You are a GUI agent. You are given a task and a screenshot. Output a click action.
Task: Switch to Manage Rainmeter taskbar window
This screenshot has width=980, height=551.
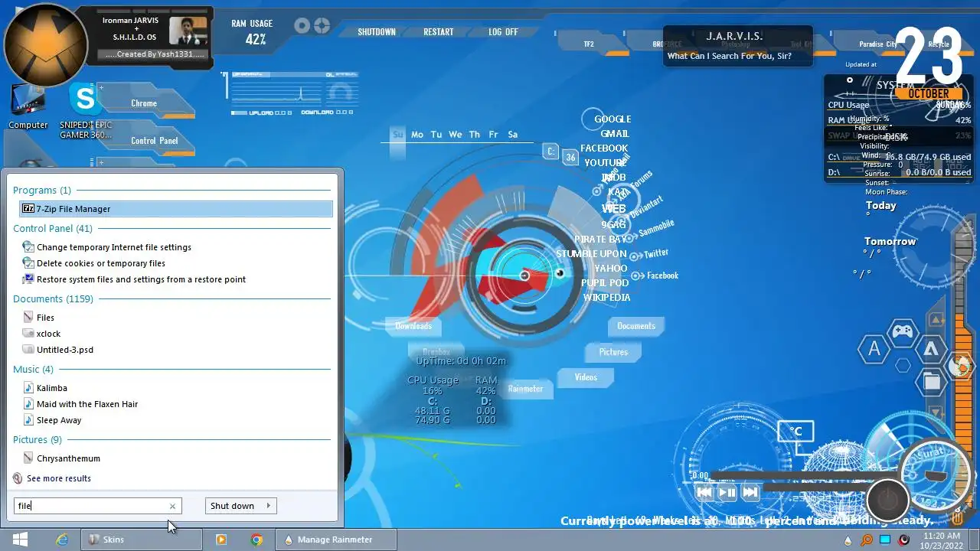(335, 540)
